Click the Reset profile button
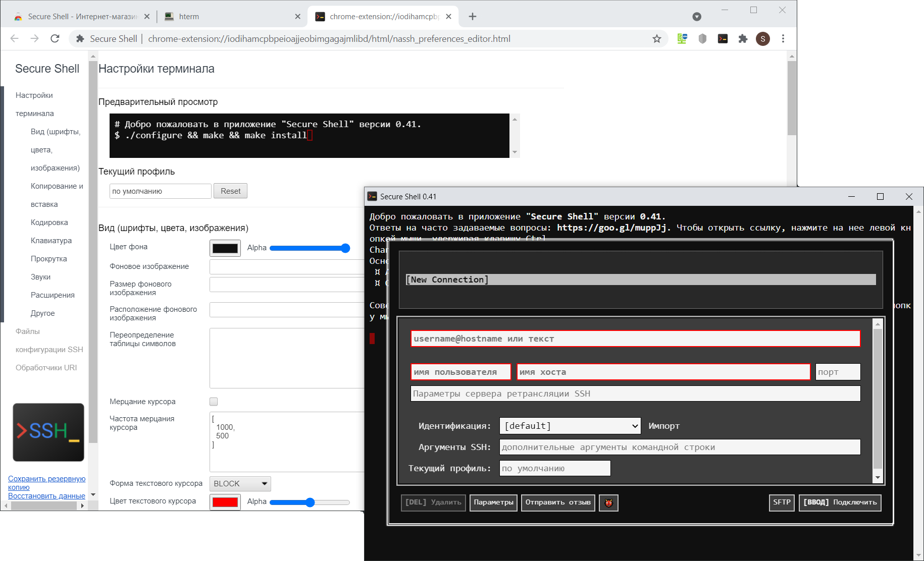This screenshot has width=924, height=561. tap(230, 191)
